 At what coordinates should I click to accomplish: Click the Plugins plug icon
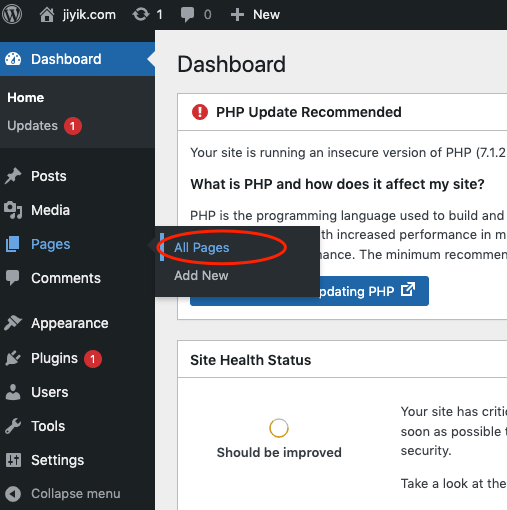pyautogui.click(x=13, y=358)
